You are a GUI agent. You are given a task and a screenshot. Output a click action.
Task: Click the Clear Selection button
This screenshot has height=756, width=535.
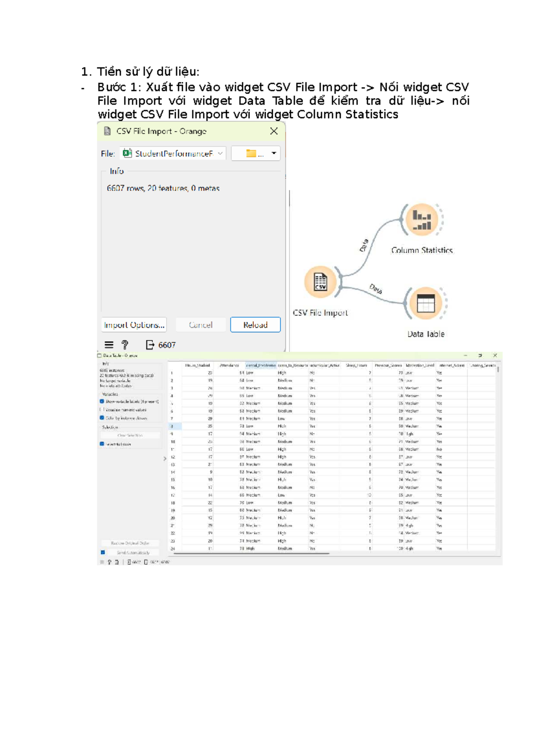coord(130,436)
